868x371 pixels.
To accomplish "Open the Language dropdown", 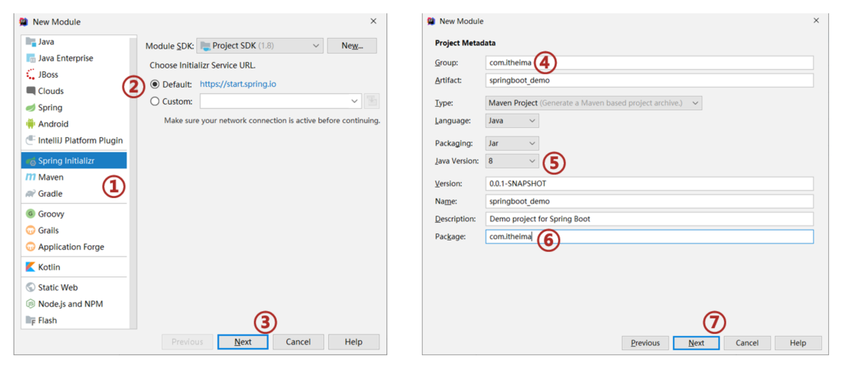I will pyautogui.click(x=512, y=121).
